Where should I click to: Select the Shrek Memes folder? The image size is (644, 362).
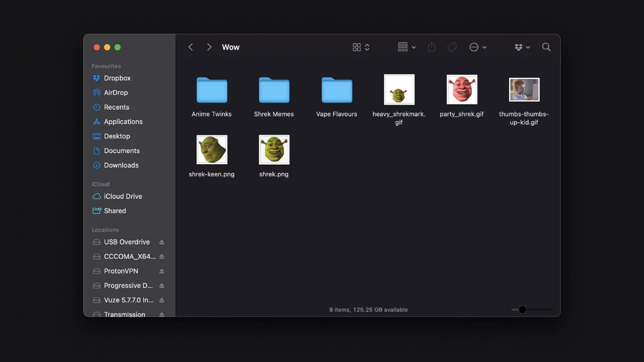274,90
